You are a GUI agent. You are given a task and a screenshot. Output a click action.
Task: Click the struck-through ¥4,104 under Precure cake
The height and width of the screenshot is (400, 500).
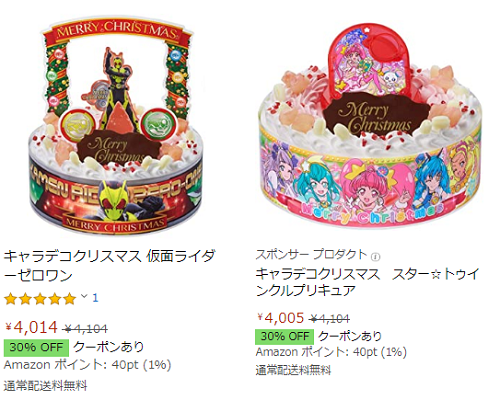click(x=329, y=319)
